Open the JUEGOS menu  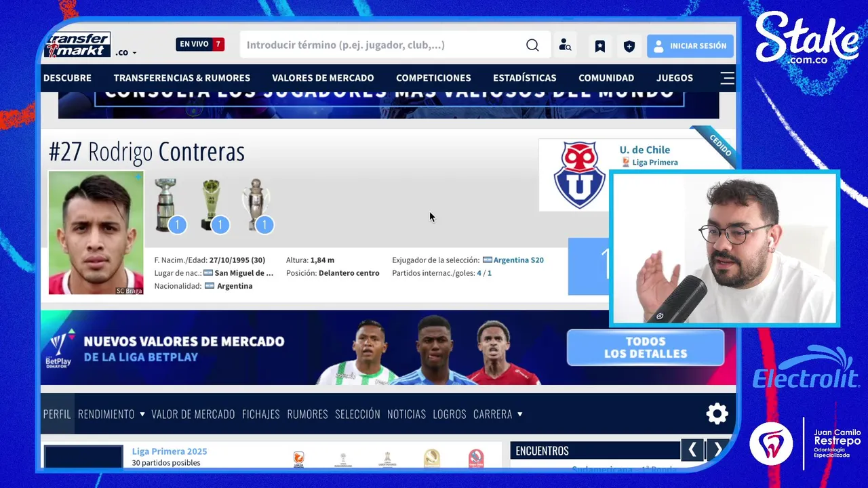tap(675, 78)
